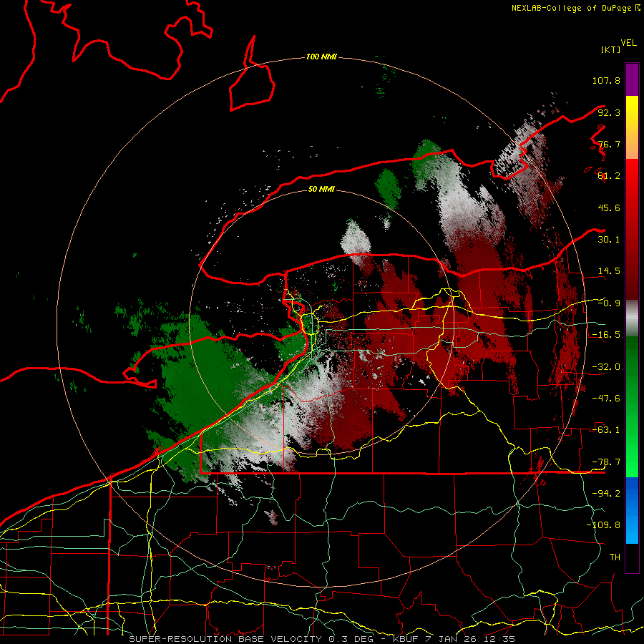Click the -0.9 legend value
Viewport: 644px width, 644px height.
click(x=609, y=303)
